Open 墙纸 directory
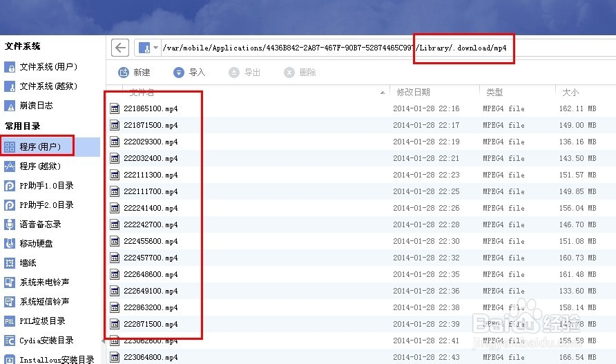Viewport: 616px width, 364px height. pyautogui.click(x=21, y=262)
